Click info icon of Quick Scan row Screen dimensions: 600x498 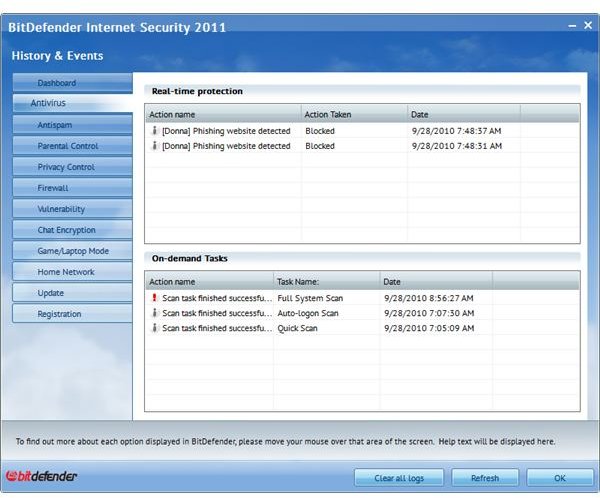point(154,328)
